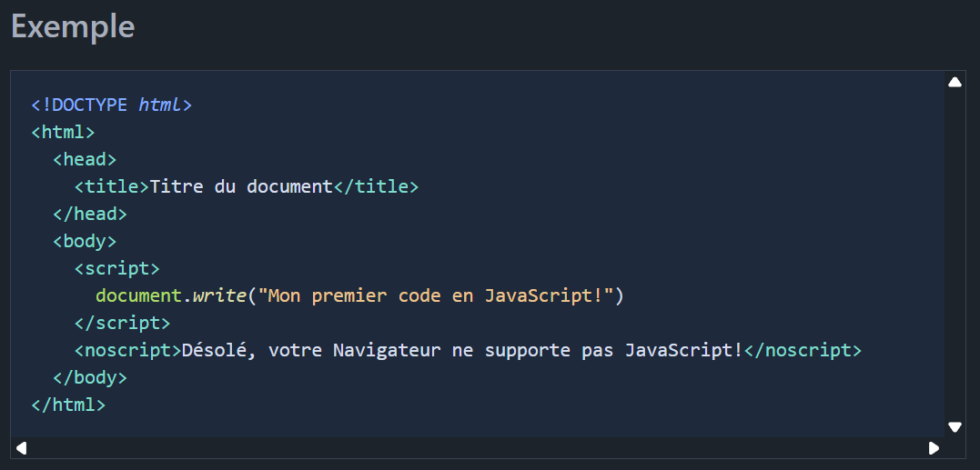980x470 pixels.
Task: Click the closing '</script>' tag
Action: pos(123,324)
